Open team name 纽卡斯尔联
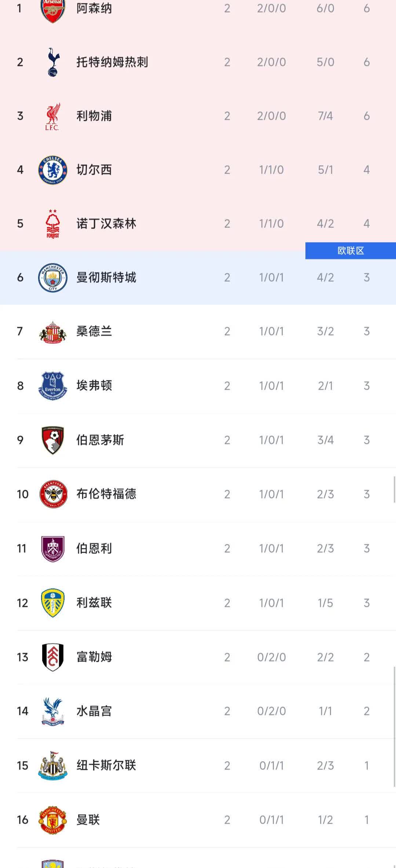Screen dimensions: 396x868 (106, 765)
